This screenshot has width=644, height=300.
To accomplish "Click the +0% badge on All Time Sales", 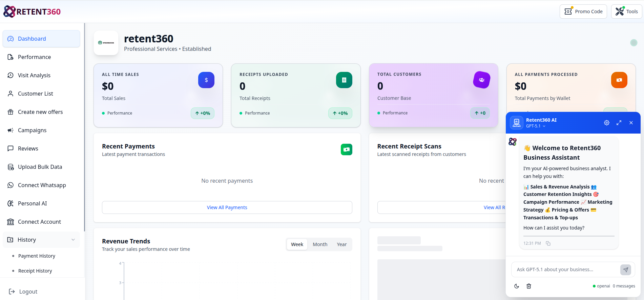I will [203, 113].
